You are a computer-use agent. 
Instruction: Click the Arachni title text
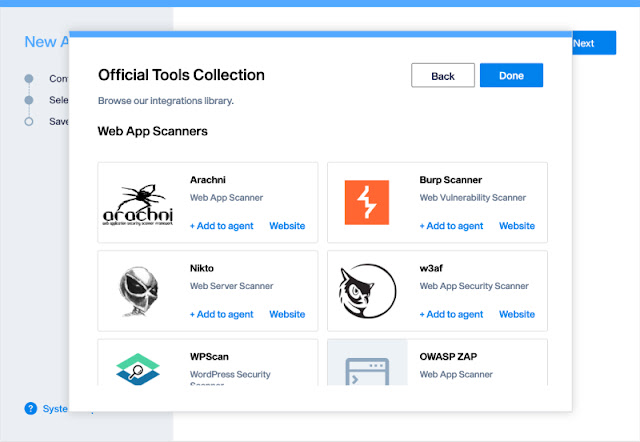tap(208, 180)
